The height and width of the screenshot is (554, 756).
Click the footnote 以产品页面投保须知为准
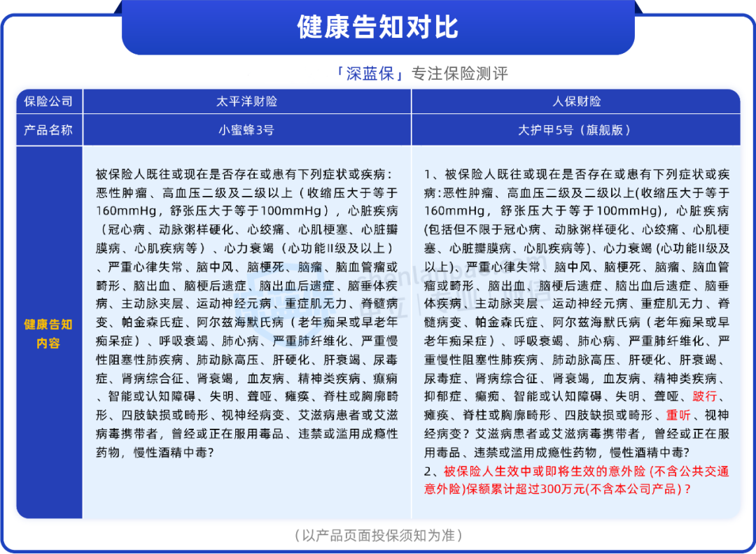pos(379,535)
